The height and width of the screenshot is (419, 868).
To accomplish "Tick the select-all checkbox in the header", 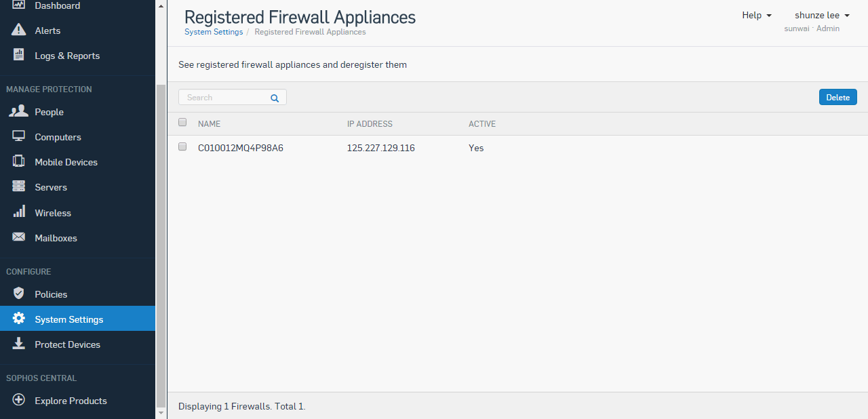I will pos(182,123).
